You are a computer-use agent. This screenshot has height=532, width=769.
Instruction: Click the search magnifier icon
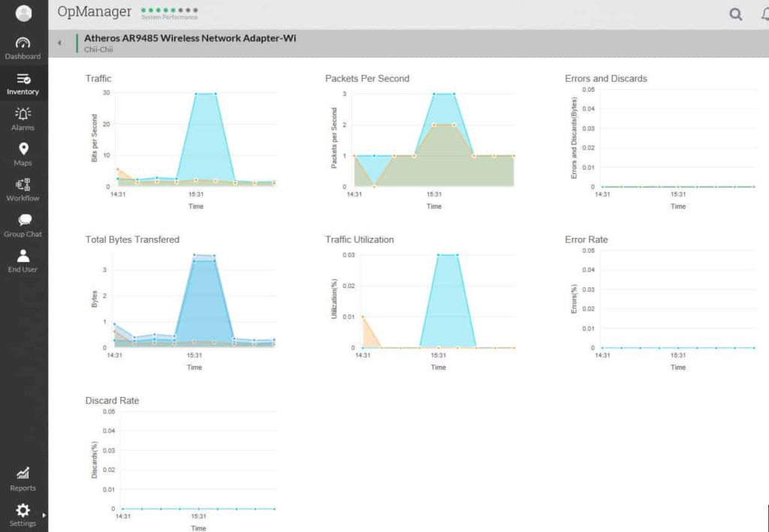(735, 14)
